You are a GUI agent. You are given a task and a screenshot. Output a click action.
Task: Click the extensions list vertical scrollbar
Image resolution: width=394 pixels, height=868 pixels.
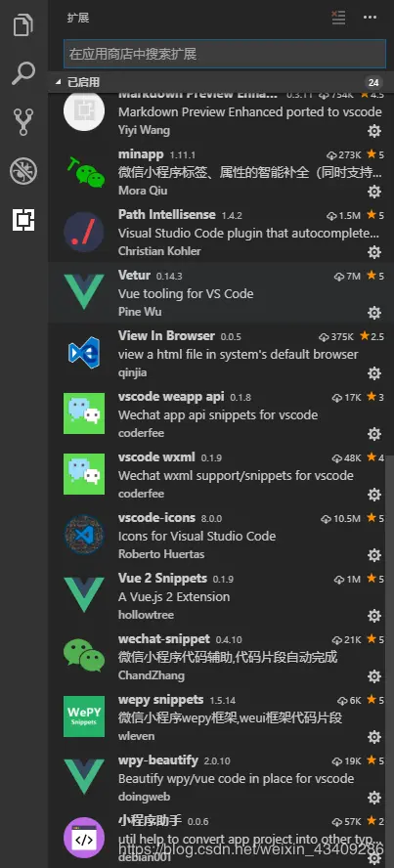coord(390,662)
